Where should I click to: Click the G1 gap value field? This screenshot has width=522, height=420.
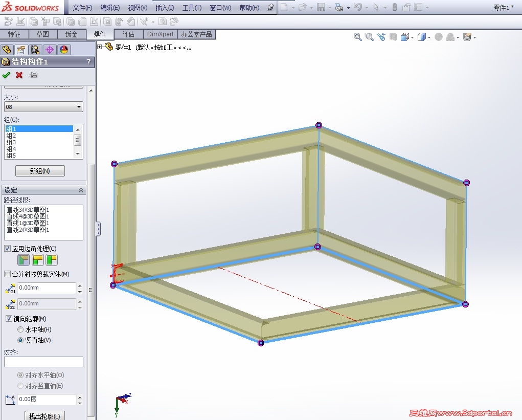(47, 288)
